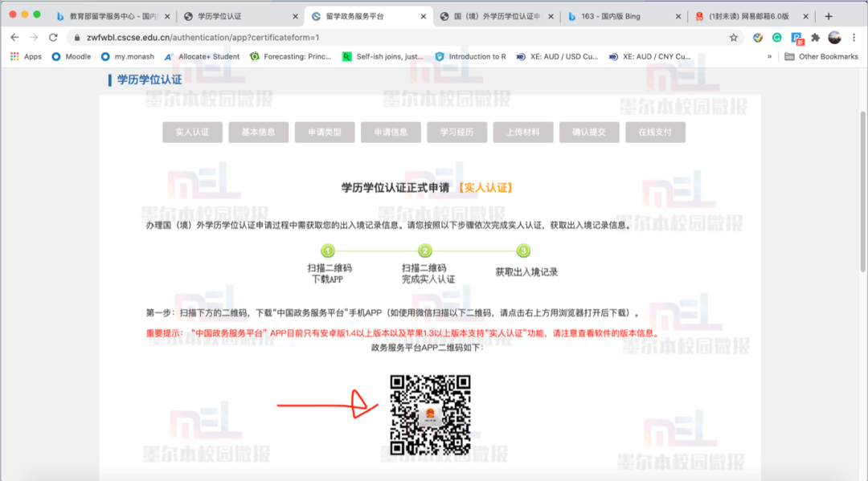
Task: Open the Self-ish joins bookmark
Action: click(x=383, y=56)
